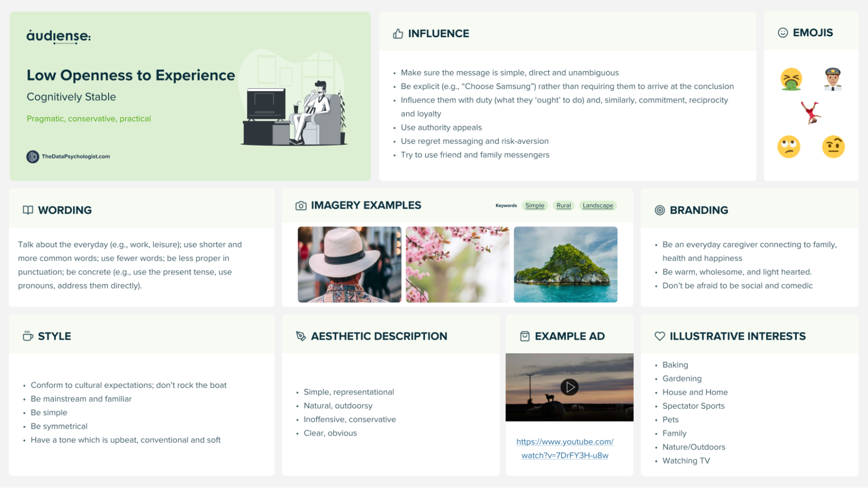The width and height of the screenshot is (868, 488).
Task: Click the TheDataPsychologist brain logo icon
Action: (33, 156)
